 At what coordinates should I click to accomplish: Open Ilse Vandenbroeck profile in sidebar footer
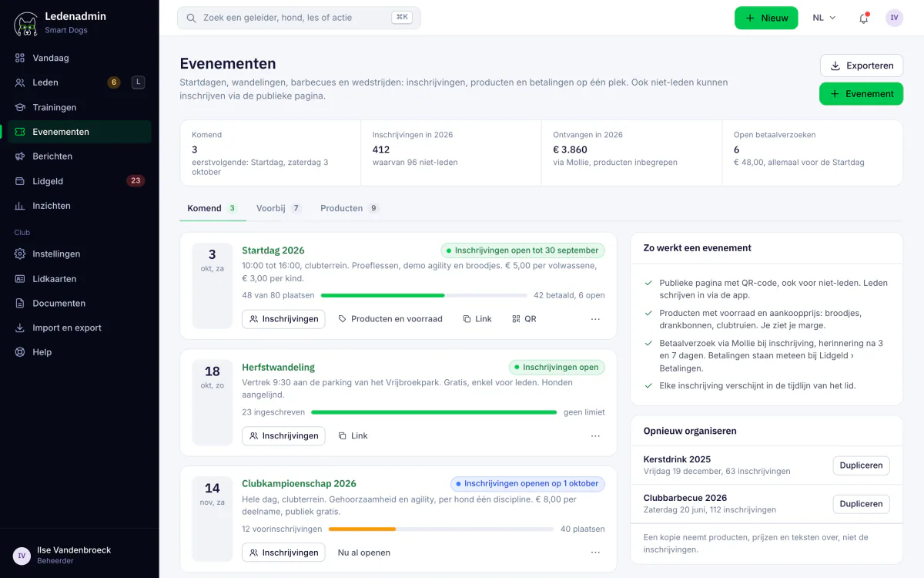(79, 555)
